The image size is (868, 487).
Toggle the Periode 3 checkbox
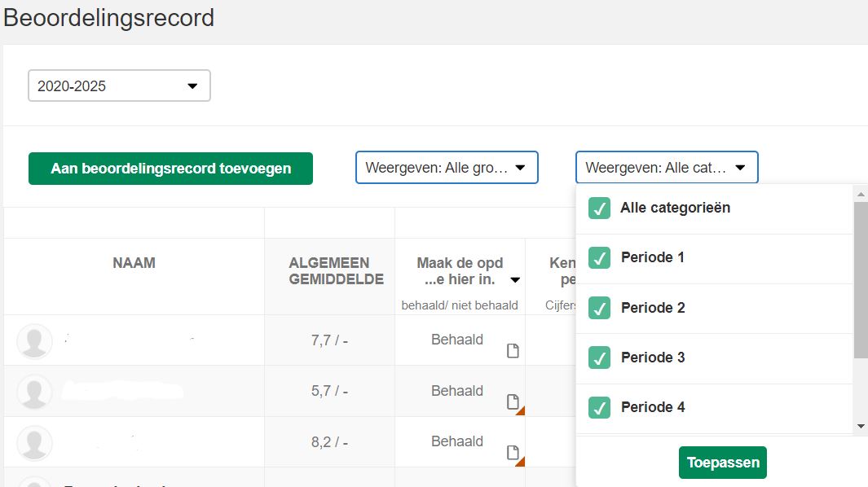point(599,358)
